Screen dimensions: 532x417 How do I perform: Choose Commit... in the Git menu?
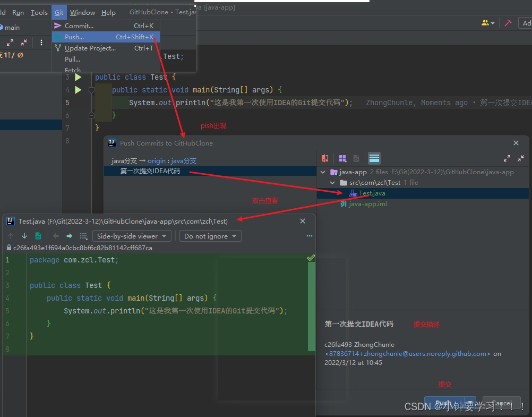tap(106, 26)
